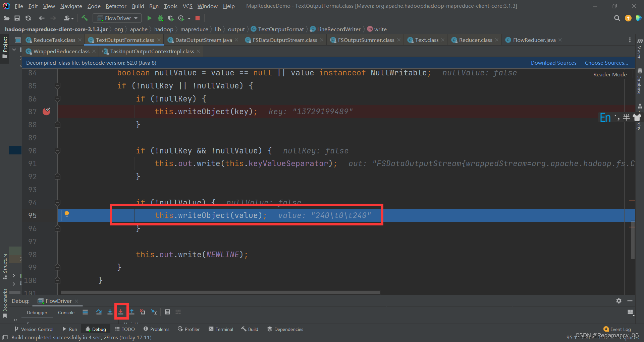This screenshot has height=342, width=644.
Task: Toggle the code fold marker on line 85
Action: click(x=57, y=86)
